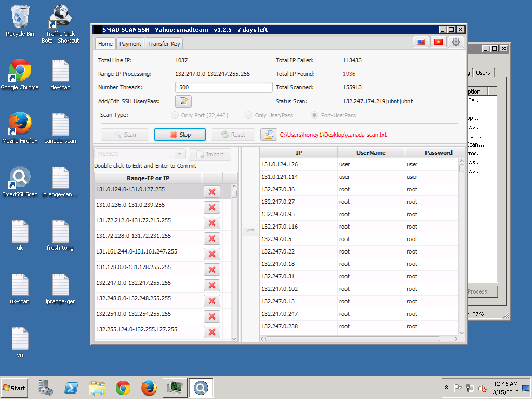The width and height of the screenshot is (532, 399).
Task: Open the Payment tab
Action: point(130,44)
